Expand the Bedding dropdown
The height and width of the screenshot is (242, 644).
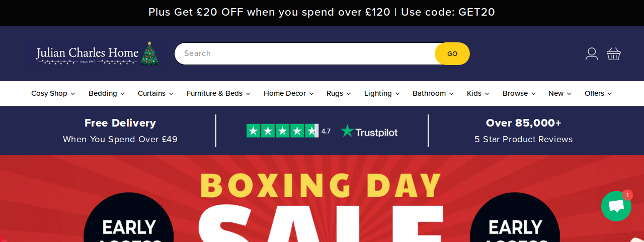tap(107, 94)
